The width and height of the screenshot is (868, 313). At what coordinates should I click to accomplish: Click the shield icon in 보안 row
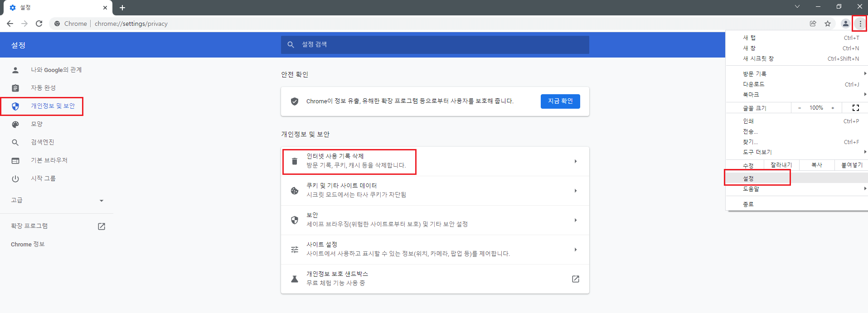pos(295,220)
